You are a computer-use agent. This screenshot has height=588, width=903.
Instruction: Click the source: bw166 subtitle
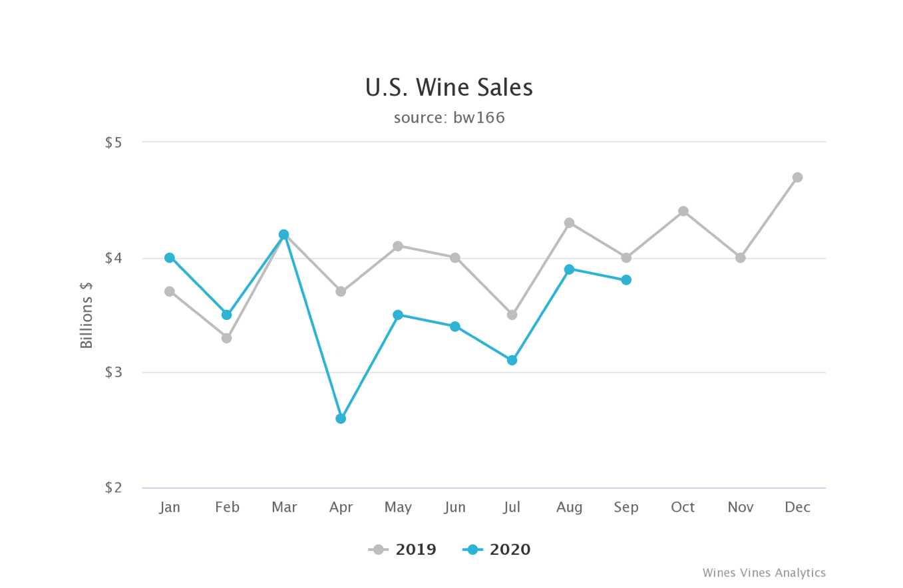point(449,118)
